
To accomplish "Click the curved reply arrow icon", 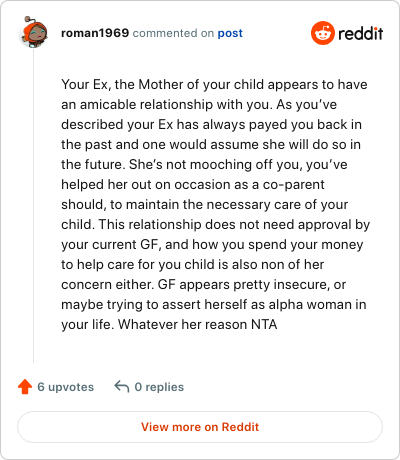I will click(x=122, y=387).
